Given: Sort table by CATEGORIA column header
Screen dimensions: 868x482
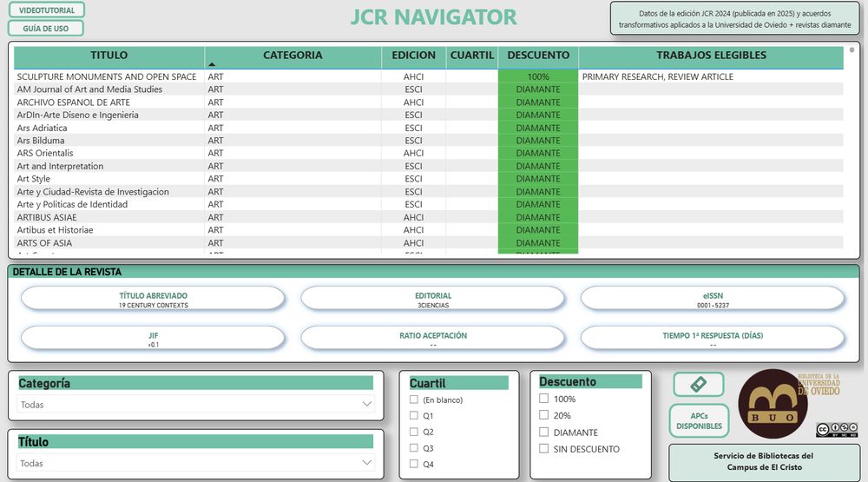Looking at the screenshot, I should [x=293, y=56].
